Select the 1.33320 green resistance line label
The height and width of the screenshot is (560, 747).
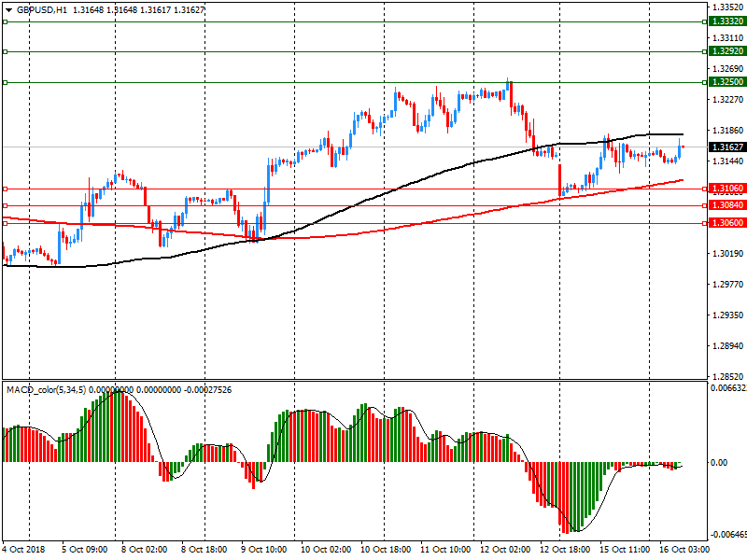(727, 21)
